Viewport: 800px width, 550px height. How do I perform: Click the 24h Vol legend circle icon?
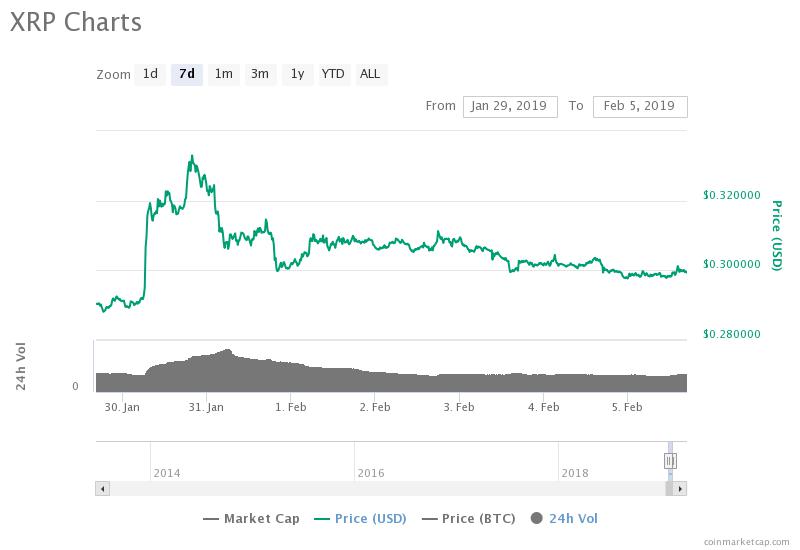click(x=536, y=518)
